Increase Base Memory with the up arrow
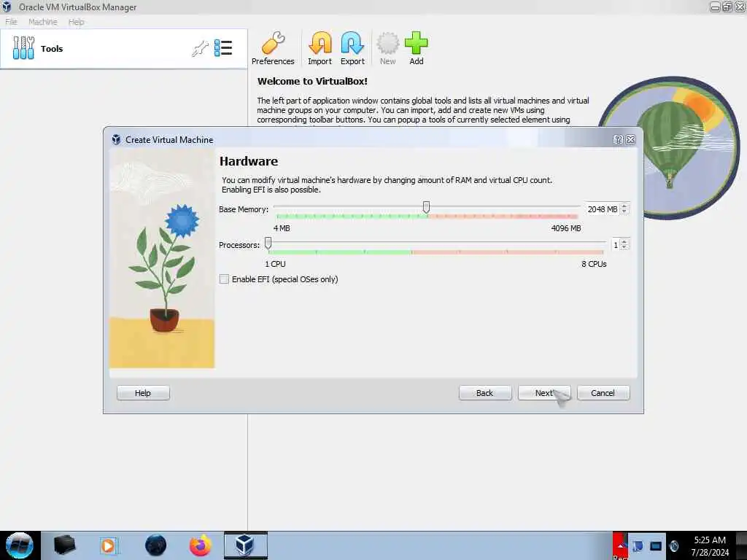Screen dimensions: 747x560 point(624,206)
